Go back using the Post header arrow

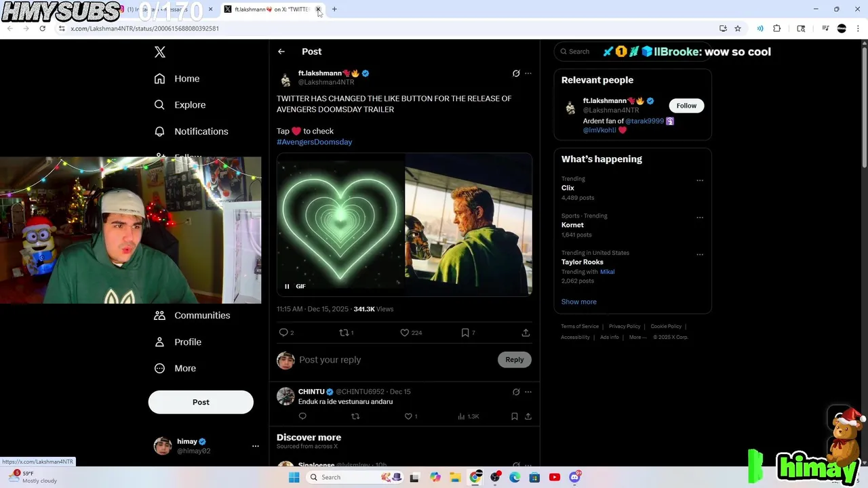click(281, 52)
